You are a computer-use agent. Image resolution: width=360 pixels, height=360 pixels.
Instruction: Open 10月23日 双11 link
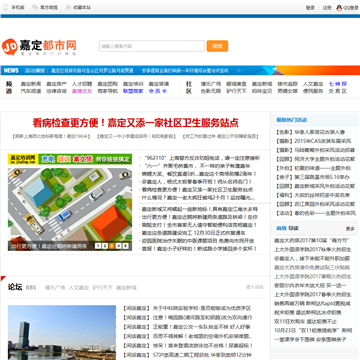[x=313, y=330]
